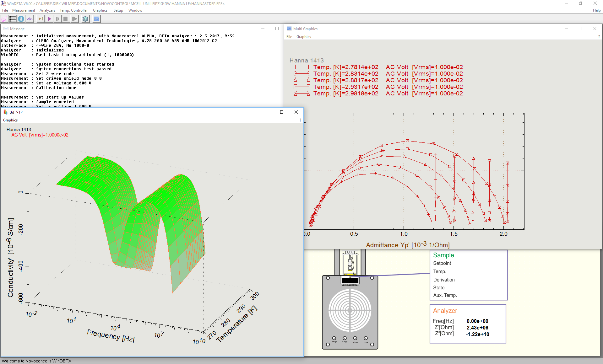The image size is (603, 364).
Task: Click the continue/skip forward toolbar icon
Action: (74, 19)
